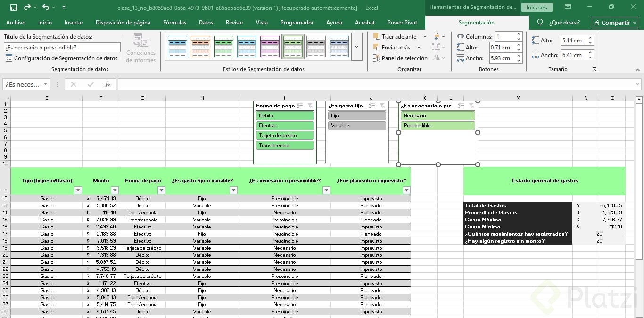This screenshot has height=318, width=644.
Task: Edit button Ancho 5.93 cm field
Action: [x=502, y=58]
